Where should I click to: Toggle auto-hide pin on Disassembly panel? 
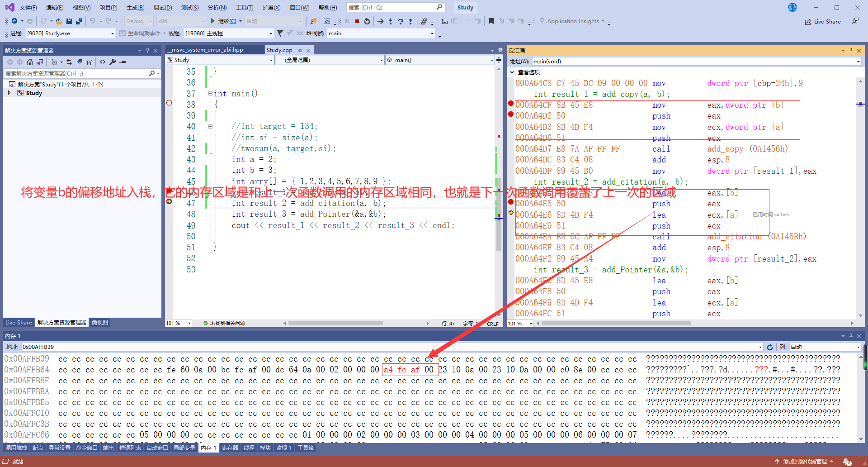click(x=851, y=50)
